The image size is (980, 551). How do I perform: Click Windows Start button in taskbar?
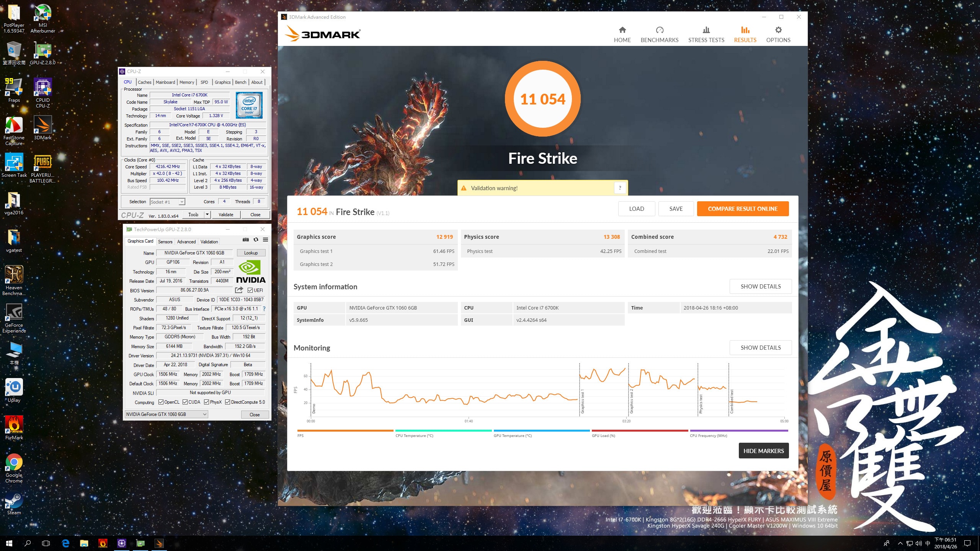9,543
